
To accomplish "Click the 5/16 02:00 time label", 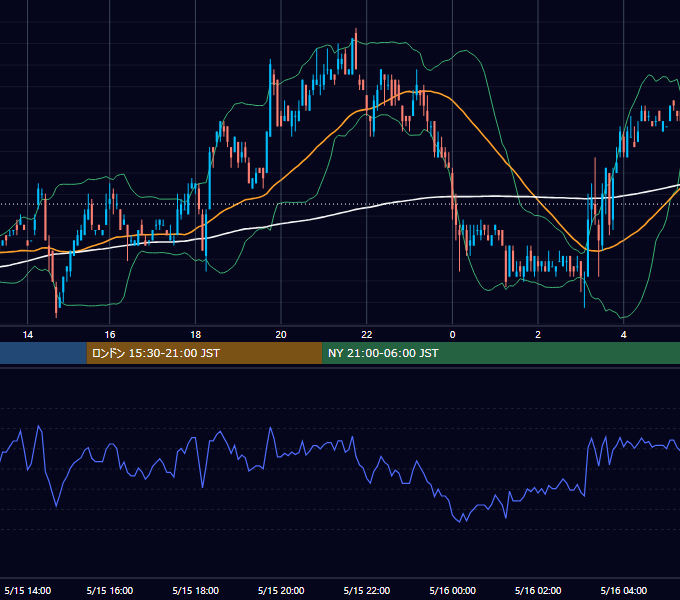I will [x=538, y=590].
